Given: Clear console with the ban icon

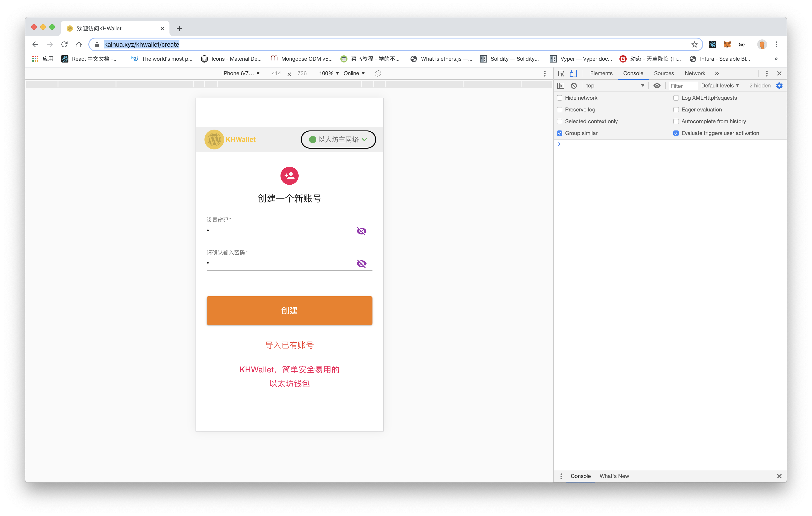Looking at the screenshot, I should point(574,86).
